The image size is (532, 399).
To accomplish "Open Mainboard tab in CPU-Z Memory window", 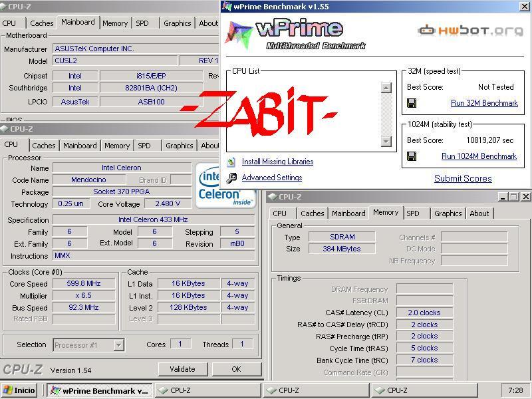I will coord(348,213).
